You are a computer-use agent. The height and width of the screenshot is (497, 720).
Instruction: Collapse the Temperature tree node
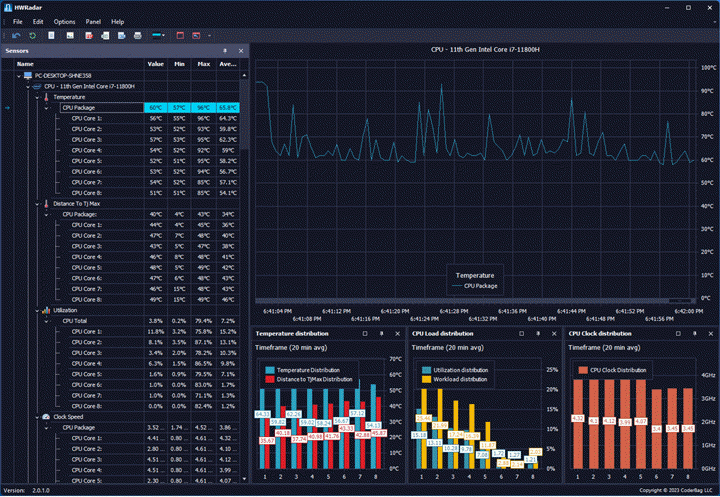[x=38, y=97]
